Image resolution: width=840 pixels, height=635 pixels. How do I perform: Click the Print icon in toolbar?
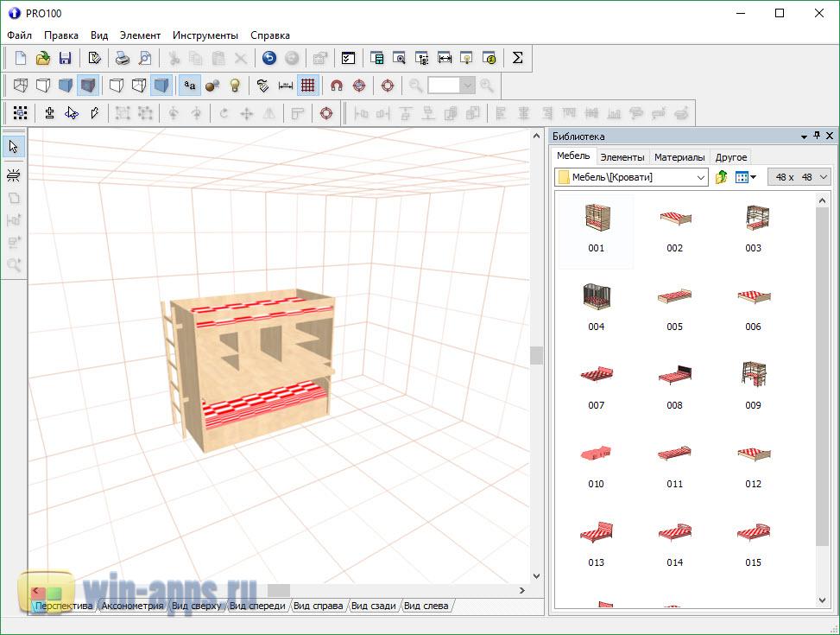tap(123, 59)
